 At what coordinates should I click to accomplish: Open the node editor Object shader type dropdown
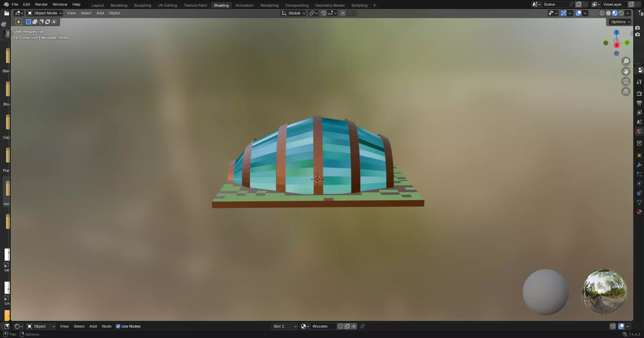[41, 326]
